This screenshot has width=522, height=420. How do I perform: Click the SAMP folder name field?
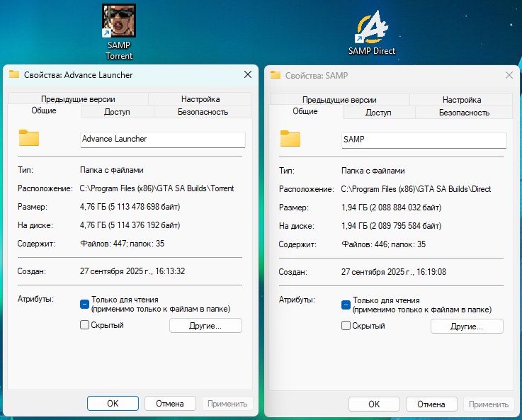point(424,140)
